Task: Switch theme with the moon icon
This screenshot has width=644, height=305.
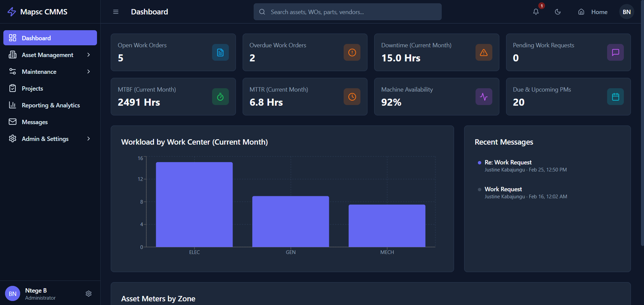Action: [558, 12]
